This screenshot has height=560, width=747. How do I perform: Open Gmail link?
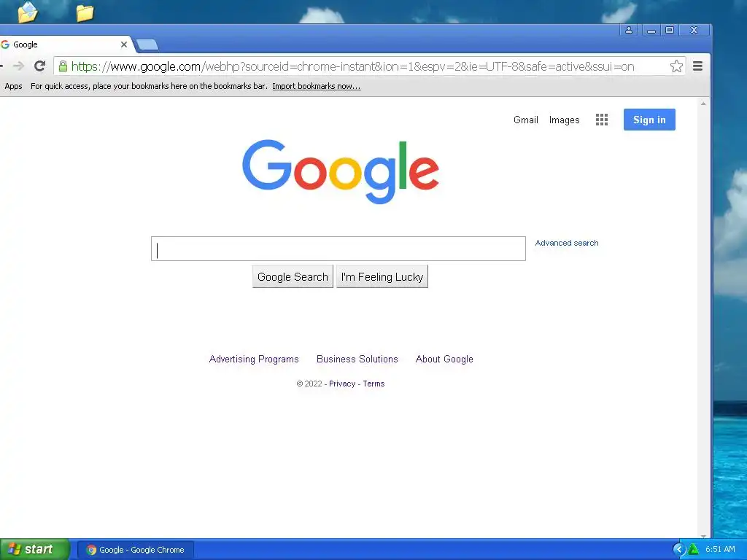tap(525, 120)
